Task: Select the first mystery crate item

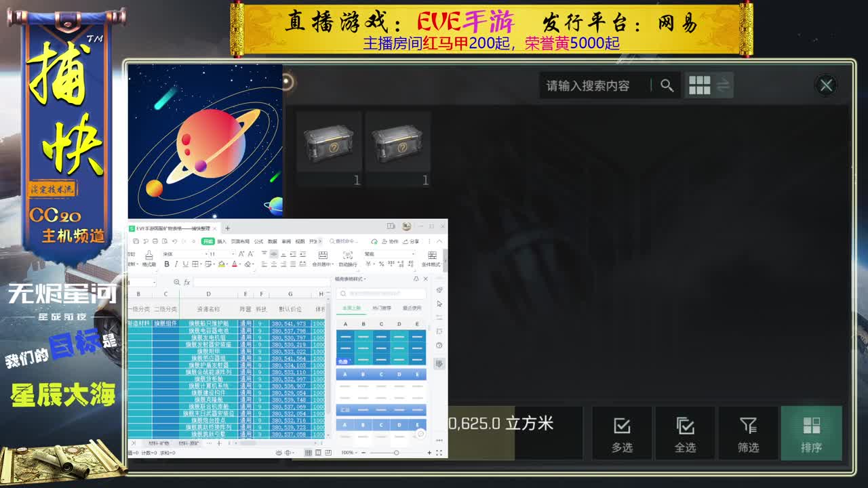Action: point(329,149)
